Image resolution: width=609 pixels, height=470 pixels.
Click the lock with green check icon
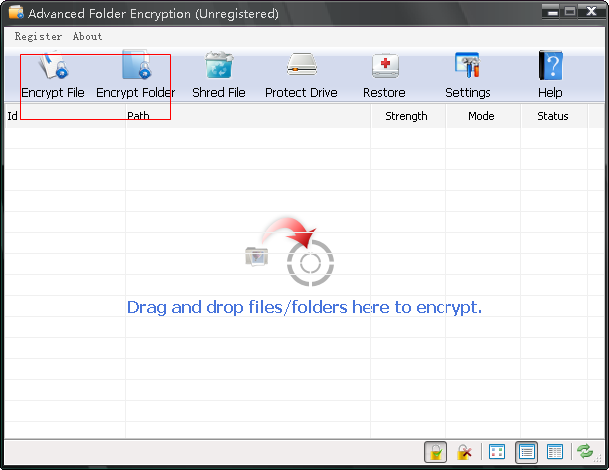point(435,453)
